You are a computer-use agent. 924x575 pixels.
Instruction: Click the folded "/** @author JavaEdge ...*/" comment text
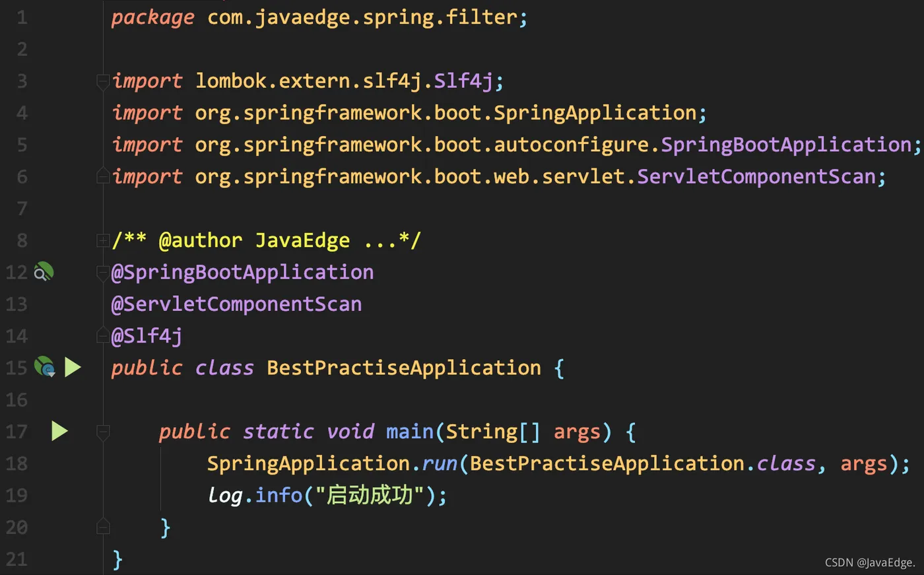pyautogui.click(x=266, y=240)
